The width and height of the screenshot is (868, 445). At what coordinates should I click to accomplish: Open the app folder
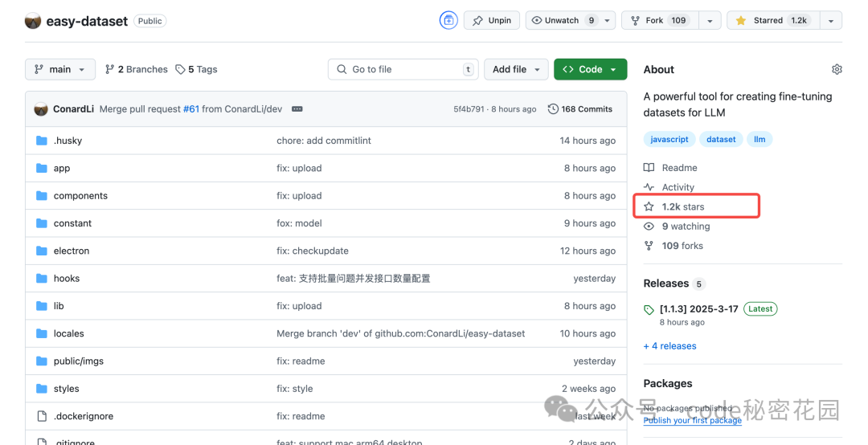pos(61,168)
